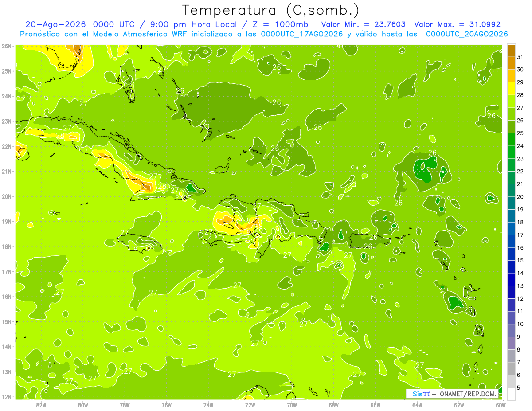The image size is (532, 411).
Task: Click the '78W' longitude axis label
Action: pos(125,404)
